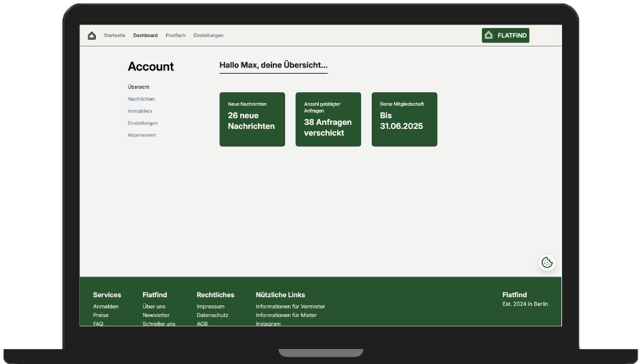Open Informationen für Vermieter link
The height and width of the screenshot is (364, 640).
290,307
